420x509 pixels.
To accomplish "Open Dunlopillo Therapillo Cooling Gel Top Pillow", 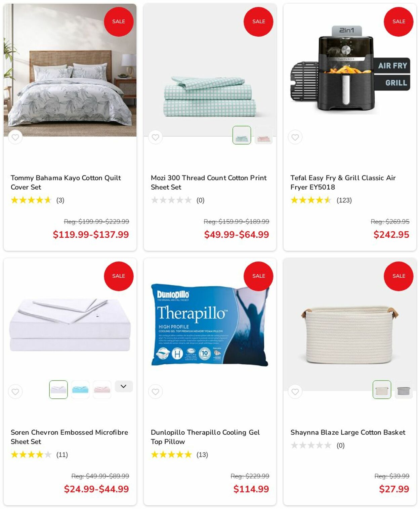I will click(205, 437).
